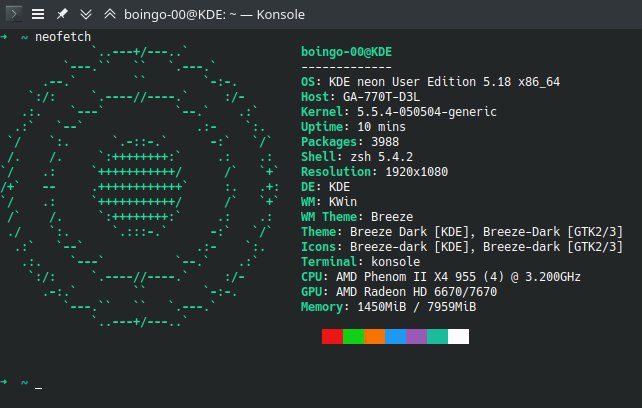Click the white color block
642x408 pixels.
point(459,336)
